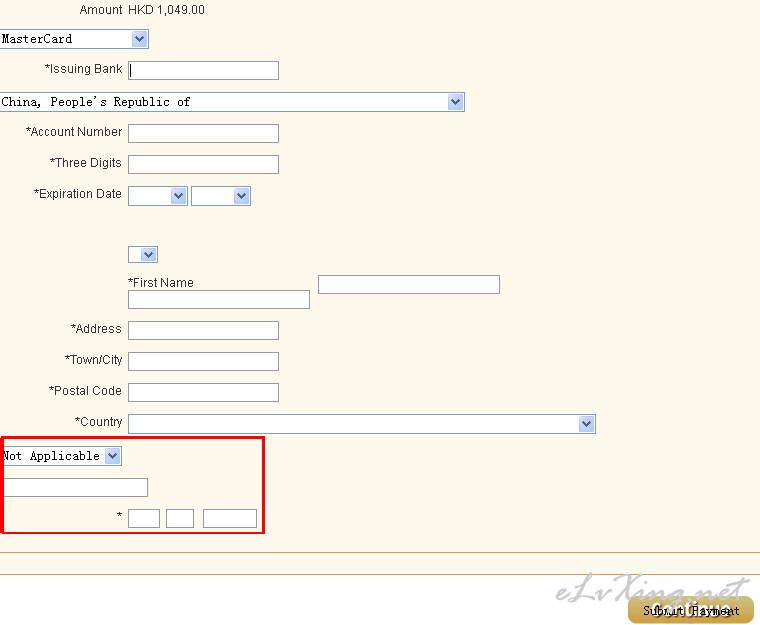This screenshot has width=760, height=625.
Task: Click the first small box after the asterisk
Action: [144, 518]
